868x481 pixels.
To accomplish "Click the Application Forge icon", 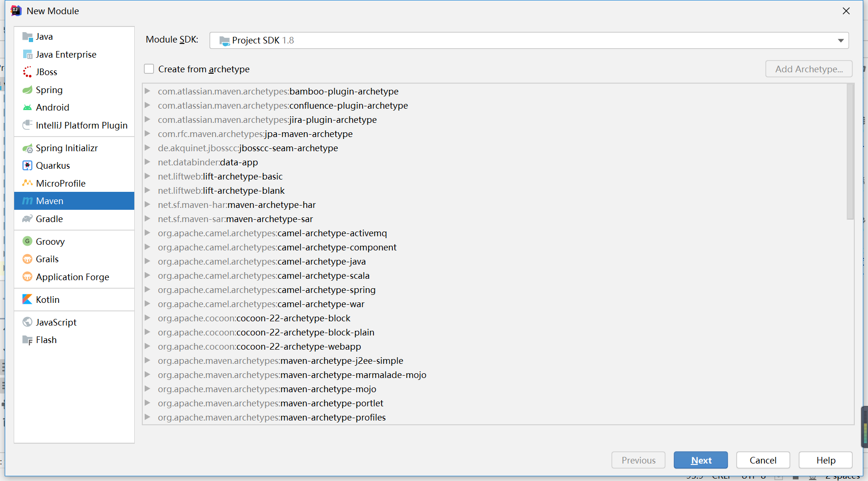I will click(27, 277).
